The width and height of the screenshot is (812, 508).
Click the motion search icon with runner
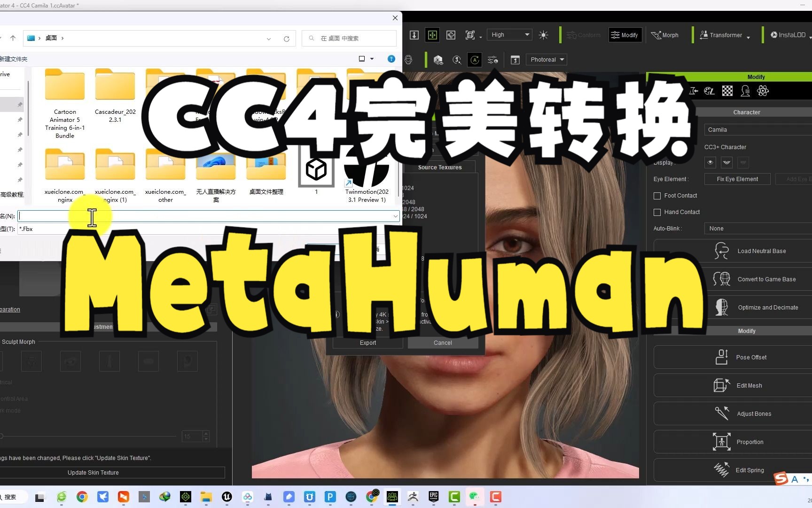coord(457,60)
